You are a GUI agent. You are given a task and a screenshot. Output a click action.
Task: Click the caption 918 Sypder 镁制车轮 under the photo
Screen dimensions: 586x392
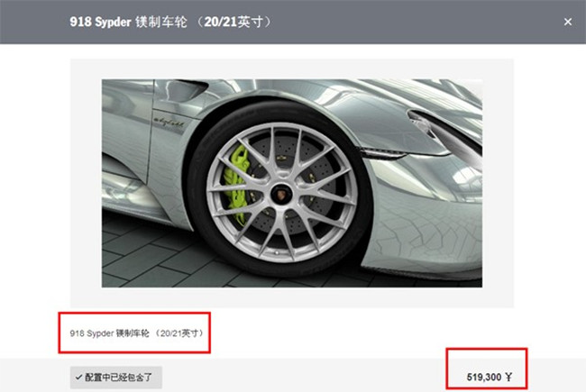109,333
